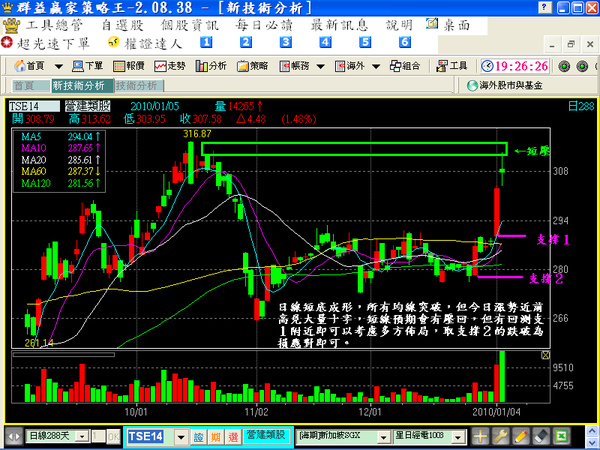
Task: Click the 營建類股 label in chart header
Action: coord(88,106)
